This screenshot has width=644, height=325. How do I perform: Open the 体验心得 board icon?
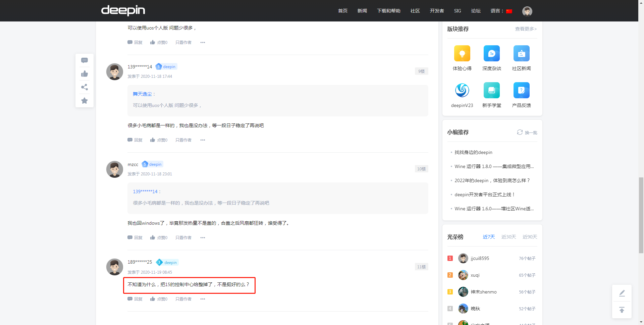coord(462,53)
